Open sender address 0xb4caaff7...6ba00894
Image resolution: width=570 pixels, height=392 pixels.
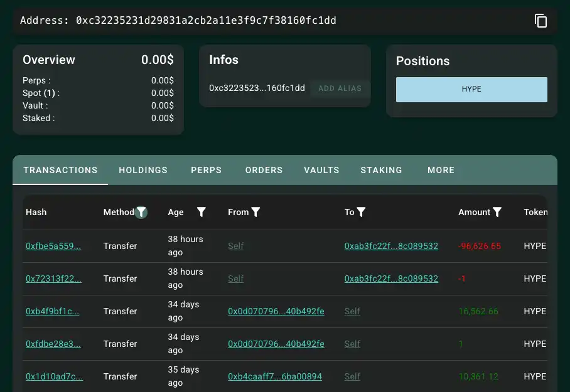tap(275, 377)
